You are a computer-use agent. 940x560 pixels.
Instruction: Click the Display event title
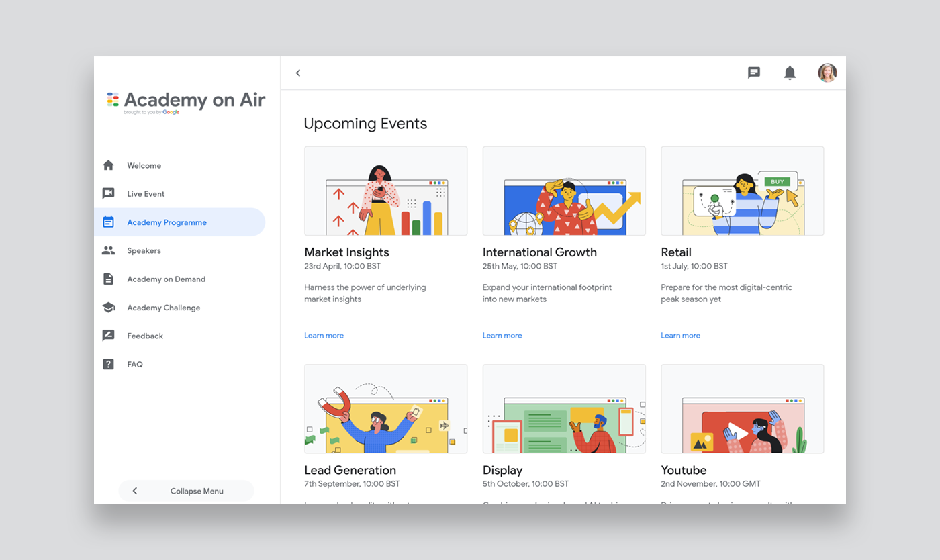pos(502,470)
